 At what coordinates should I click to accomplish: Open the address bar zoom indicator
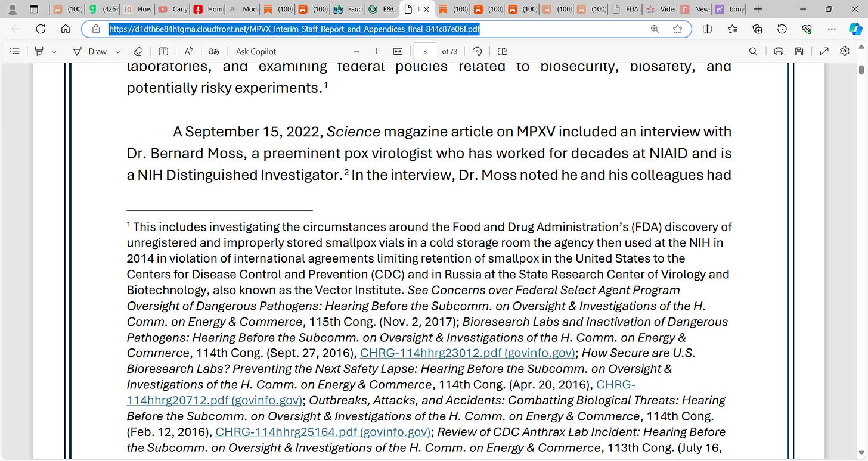point(655,29)
